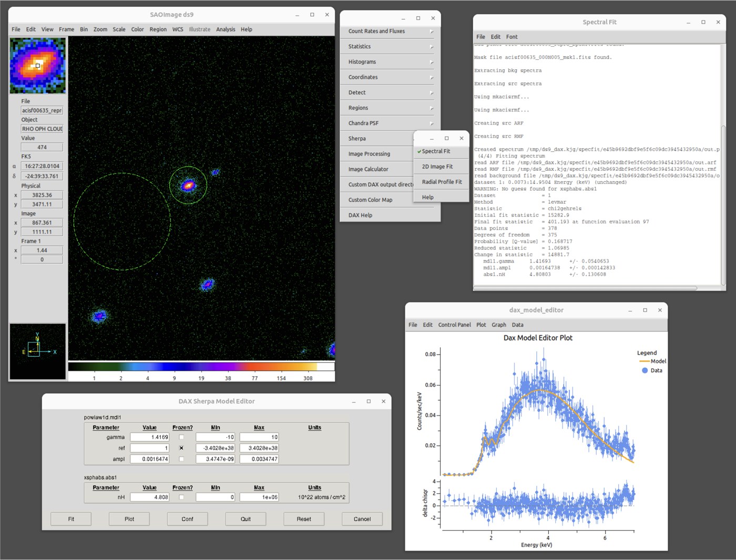Edit the ampl Value field
The image size is (736, 560).
150,459
